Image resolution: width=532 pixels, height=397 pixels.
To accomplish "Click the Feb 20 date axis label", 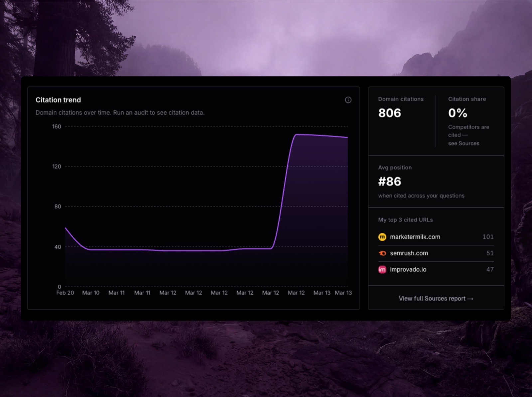I will (65, 293).
